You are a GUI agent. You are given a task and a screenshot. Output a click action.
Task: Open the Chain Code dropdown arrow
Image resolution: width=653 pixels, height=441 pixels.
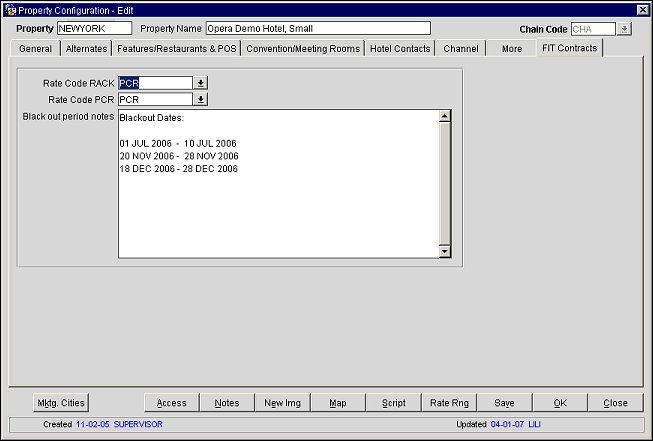624,29
